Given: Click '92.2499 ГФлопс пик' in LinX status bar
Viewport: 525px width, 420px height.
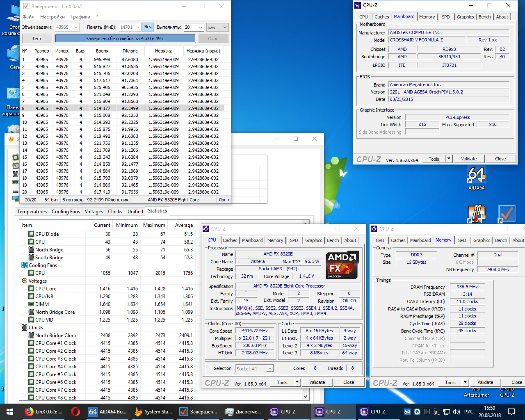Looking at the screenshot, I should pyautogui.click(x=108, y=200).
